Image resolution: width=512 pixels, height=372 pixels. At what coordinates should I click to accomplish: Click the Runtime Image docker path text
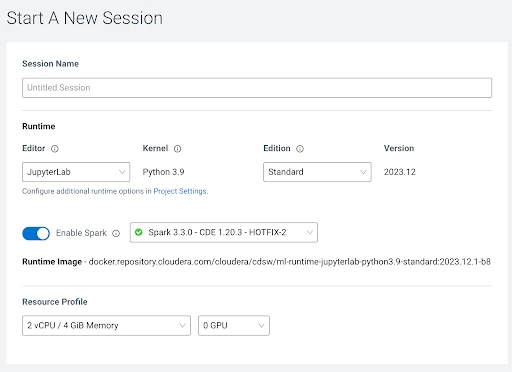290,262
